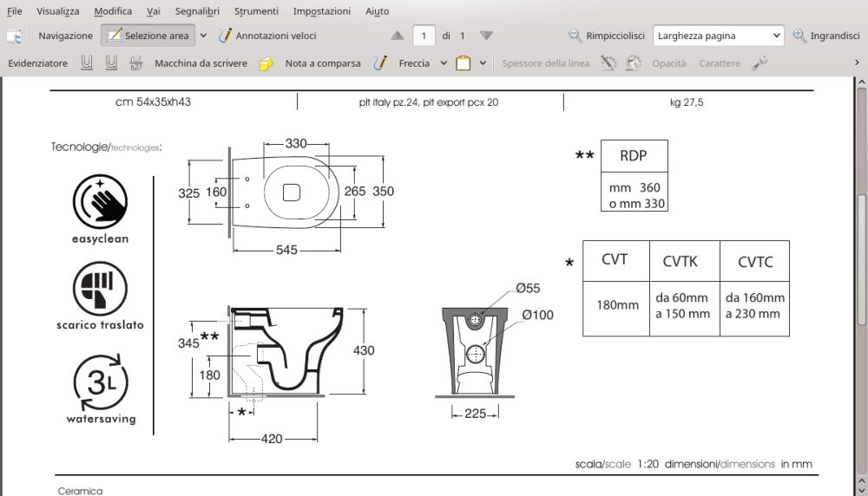Select the Annotazioni veloci pencil icon
The width and height of the screenshot is (868, 496).
[224, 36]
